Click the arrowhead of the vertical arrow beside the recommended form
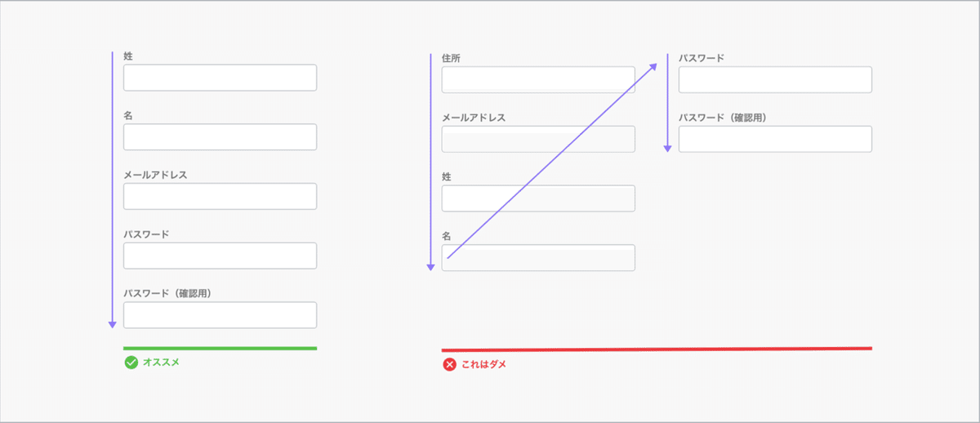Viewport: 980px width, 423px height. coord(113,324)
